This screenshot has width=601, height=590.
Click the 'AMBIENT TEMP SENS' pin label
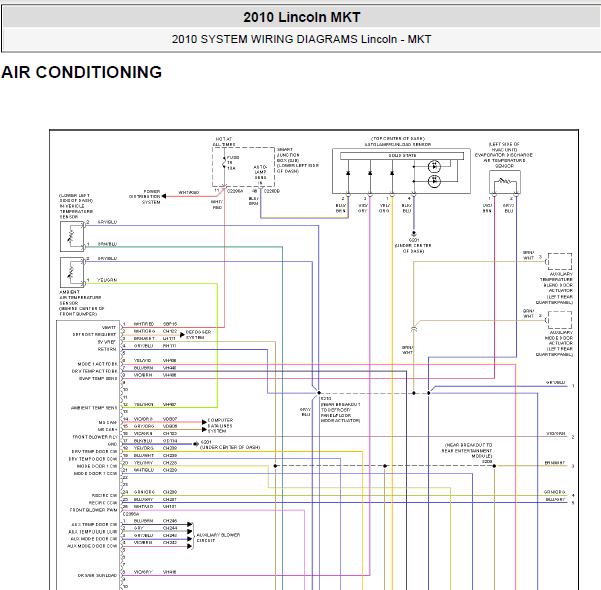coord(94,408)
